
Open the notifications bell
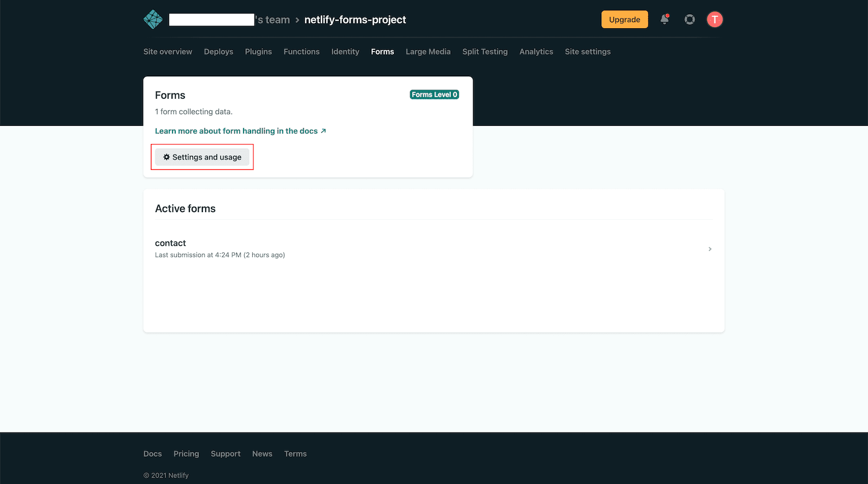tap(664, 20)
